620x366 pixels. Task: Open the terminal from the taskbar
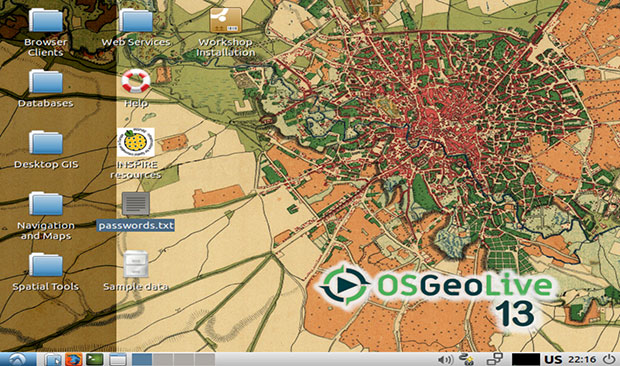click(x=95, y=360)
